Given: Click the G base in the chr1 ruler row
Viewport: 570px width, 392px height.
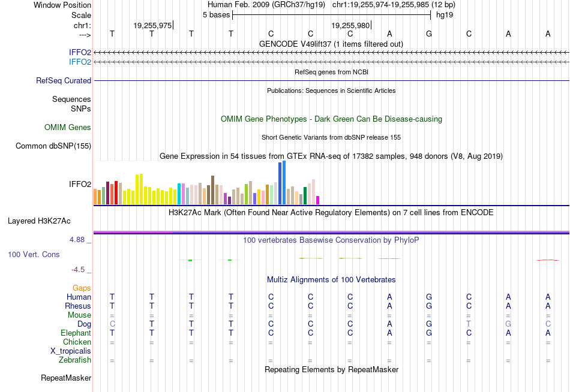Looking at the screenshot, I should click(429, 34).
